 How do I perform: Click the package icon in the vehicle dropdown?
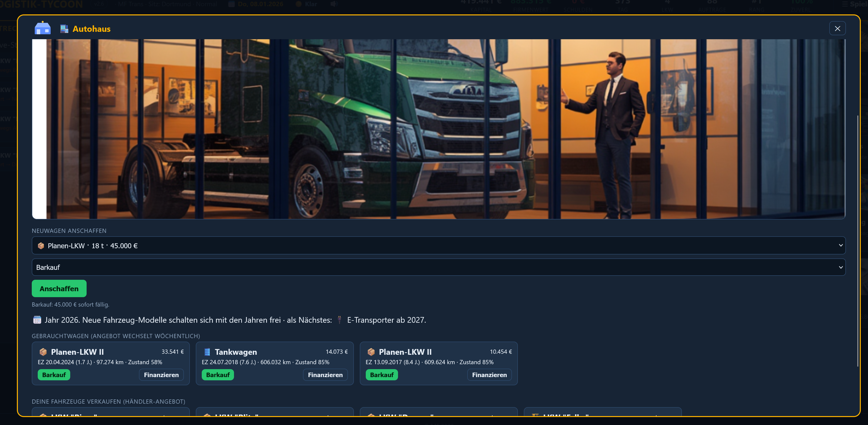[41, 246]
